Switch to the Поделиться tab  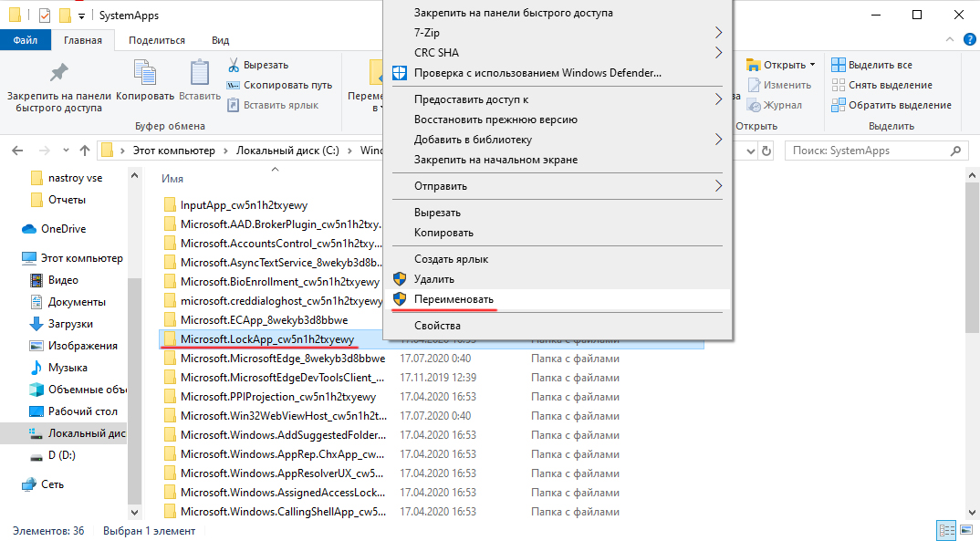tap(157, 40)
